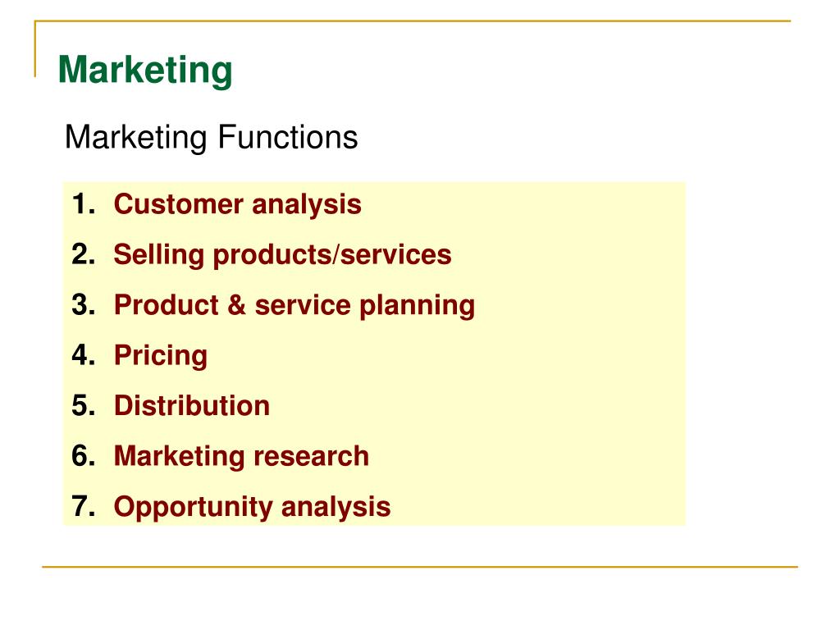Select the Pricing list item
Viewport: 840px width, 630px height.
(161, 356)
